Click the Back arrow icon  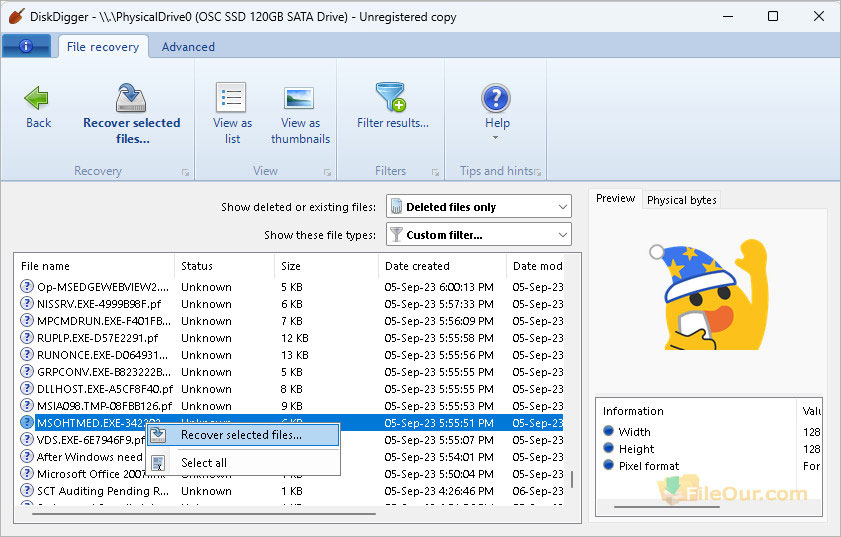tap(36, 98)
